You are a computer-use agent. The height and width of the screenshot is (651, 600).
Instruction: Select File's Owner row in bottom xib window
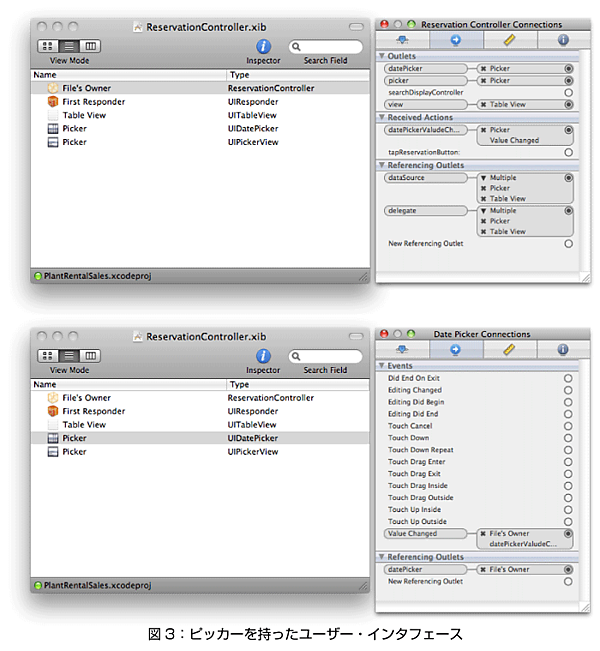200,398
